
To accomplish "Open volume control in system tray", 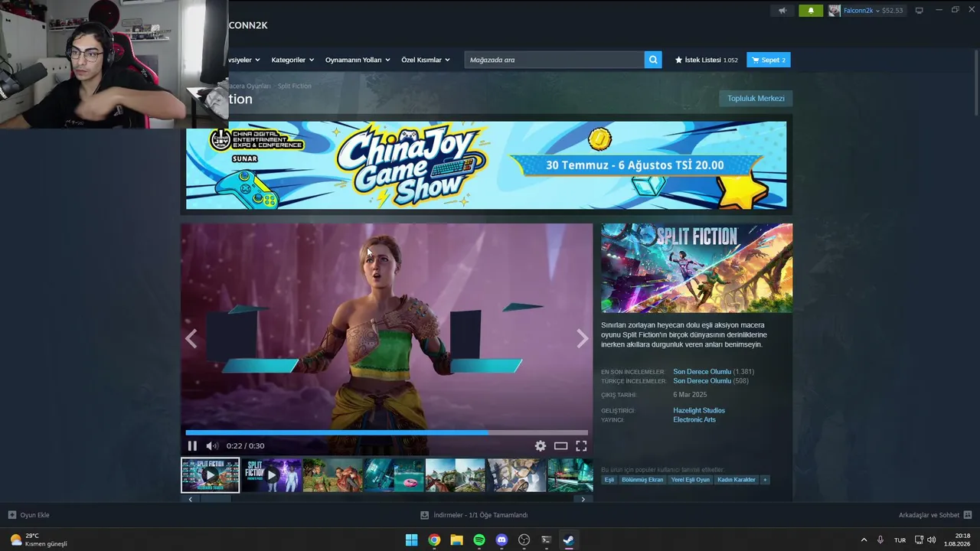I will coord(932,540).
